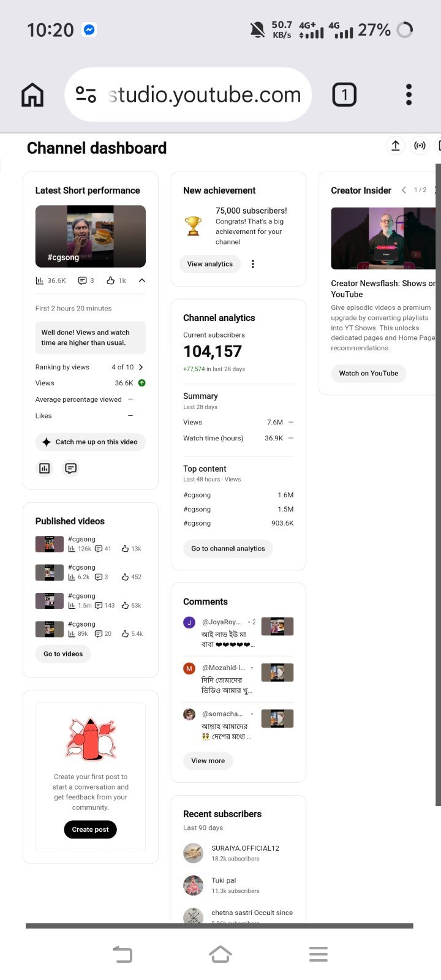This screenshot has width=441, height=980.
Task: Click the View analytics button
Action: (x=210, y=264)
